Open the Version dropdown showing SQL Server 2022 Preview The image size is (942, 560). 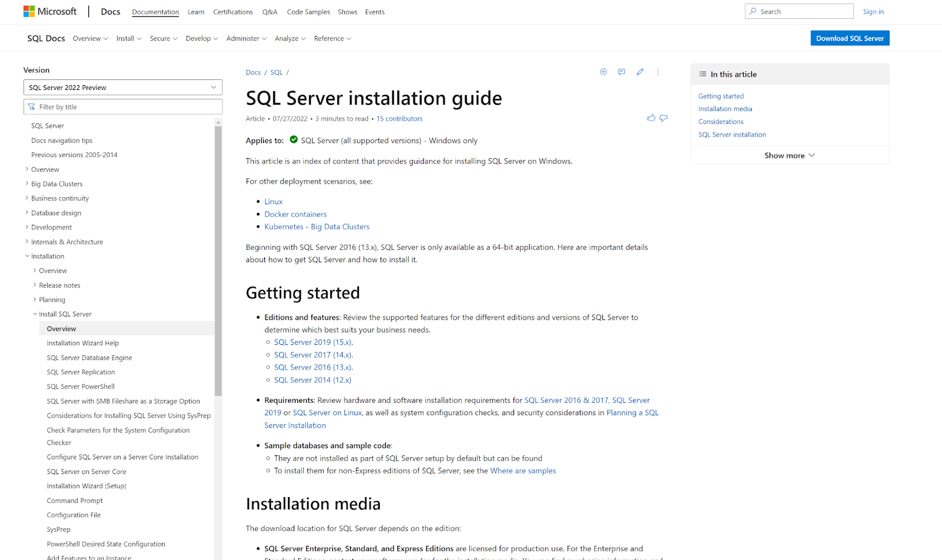tap(122, 87)
